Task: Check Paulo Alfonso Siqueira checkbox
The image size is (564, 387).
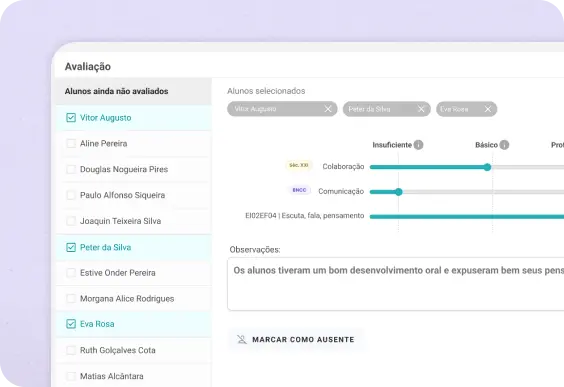Action: coord(71,195)
